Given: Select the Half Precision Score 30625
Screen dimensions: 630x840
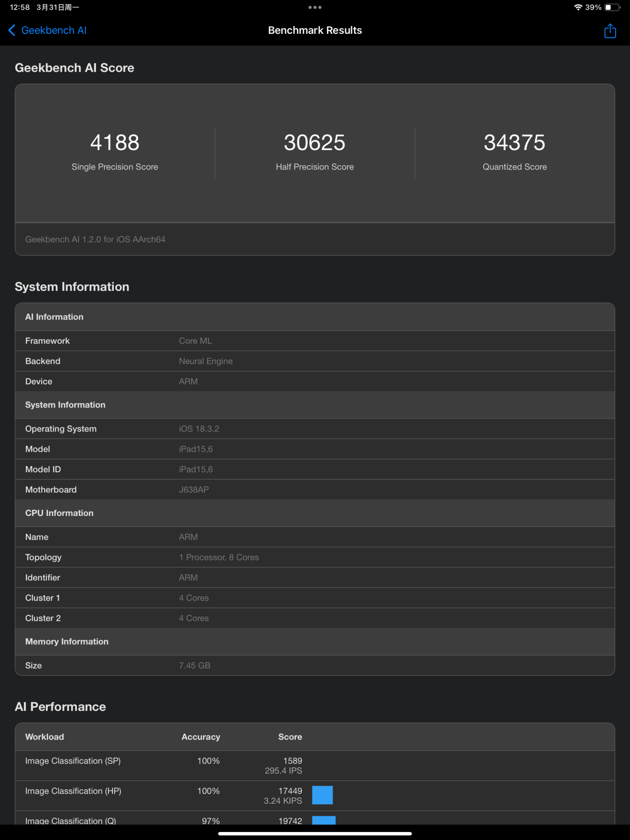Looking at the screenshot, I should click(x=315, y=143).
